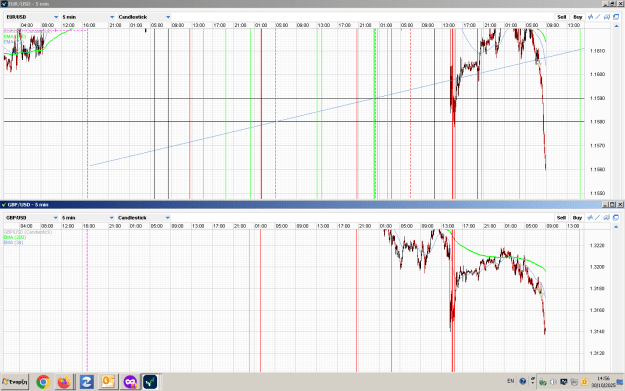625x391 pixels.
Task: Switch to the trading platform taskbar icon
Action: coord(150,382)
